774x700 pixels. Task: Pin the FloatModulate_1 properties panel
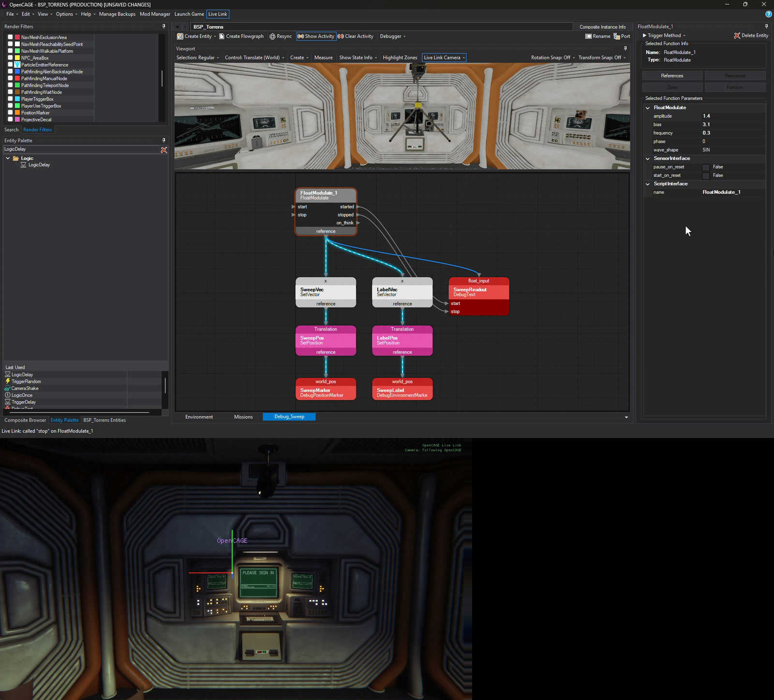tap(766, 26)
